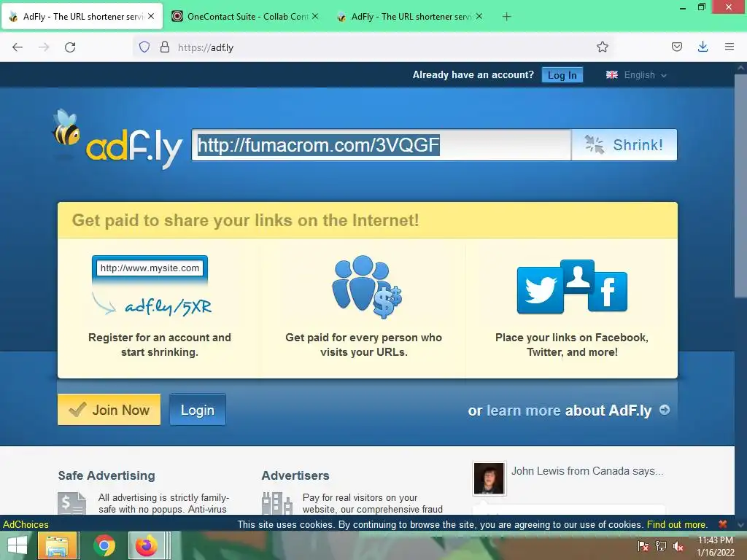Close the third AdFly tab
The image size is (747, 560).
point(479,16)
